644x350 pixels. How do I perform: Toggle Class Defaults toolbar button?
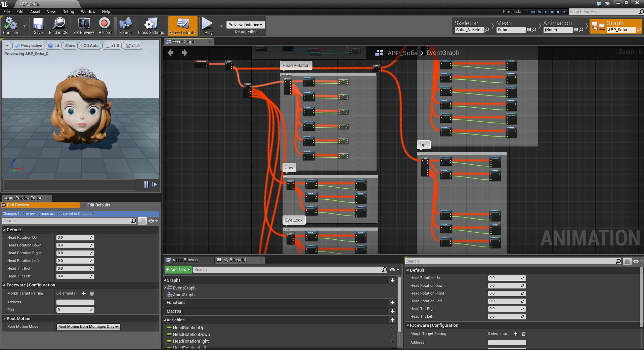pyautogui.click(x=183, y=26)
